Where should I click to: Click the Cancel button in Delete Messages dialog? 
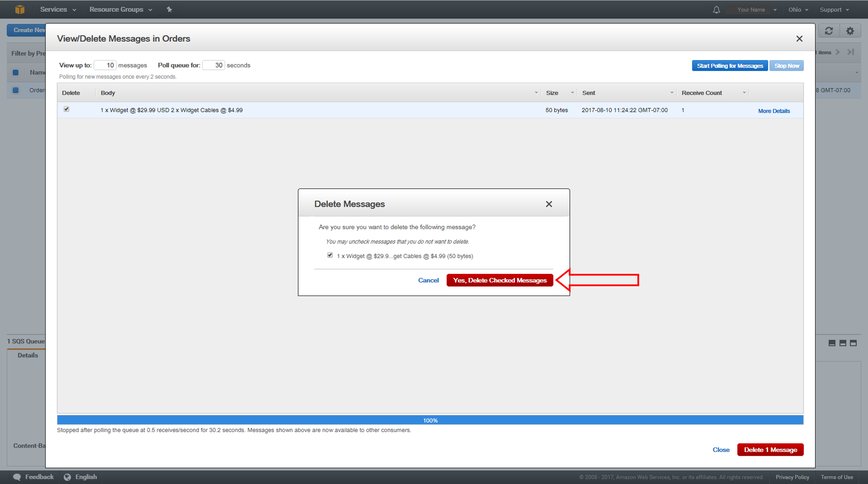tap(428, 280)
